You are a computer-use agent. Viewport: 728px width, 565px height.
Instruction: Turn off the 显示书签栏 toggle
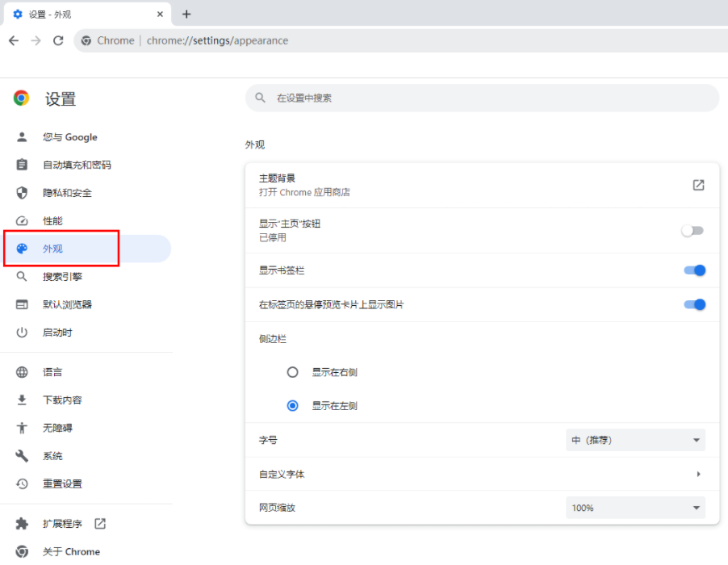(x=695, y=270)
